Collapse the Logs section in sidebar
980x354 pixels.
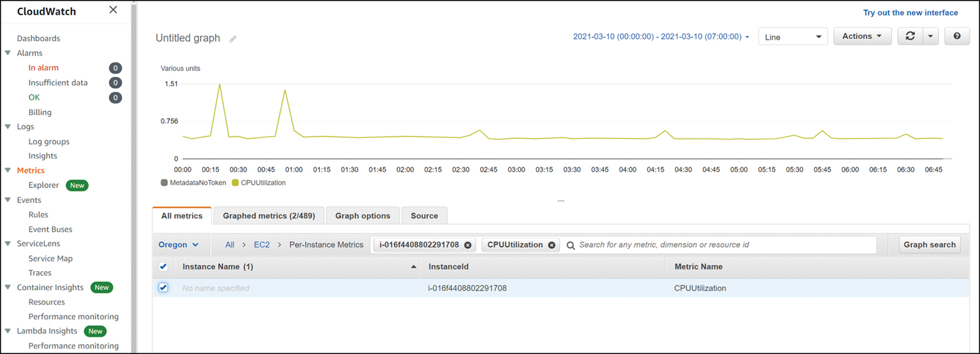pyautogui.click(x=8, y=127)
